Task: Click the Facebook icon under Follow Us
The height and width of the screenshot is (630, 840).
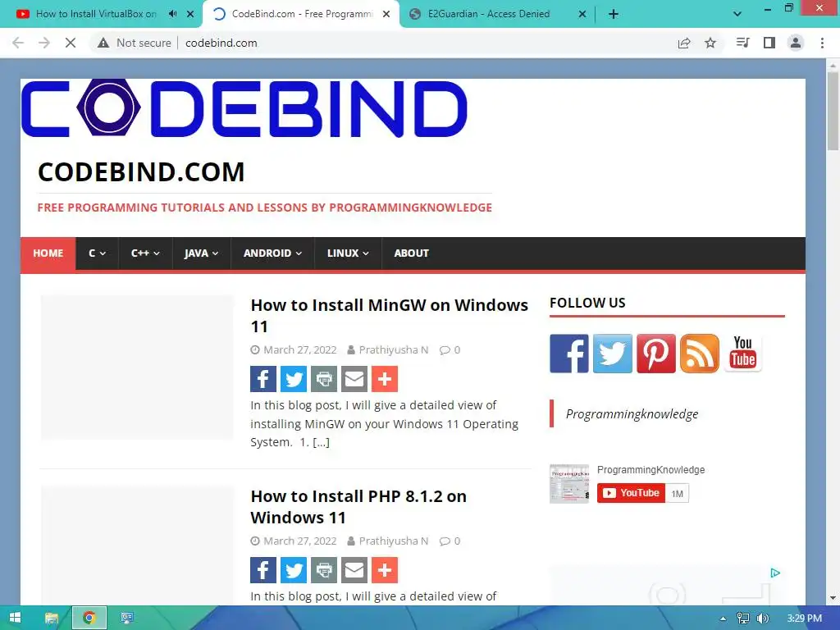Action: tap(569, 354)
